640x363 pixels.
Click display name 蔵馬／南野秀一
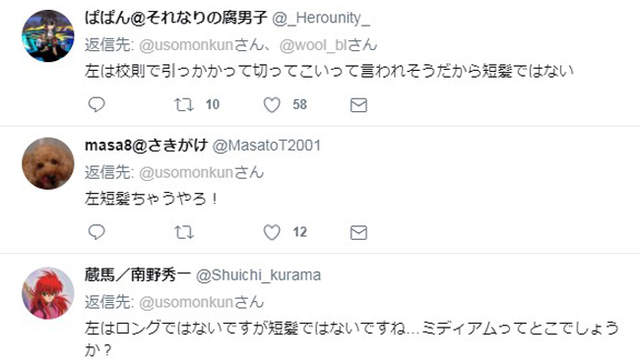[x=138, y=275]
